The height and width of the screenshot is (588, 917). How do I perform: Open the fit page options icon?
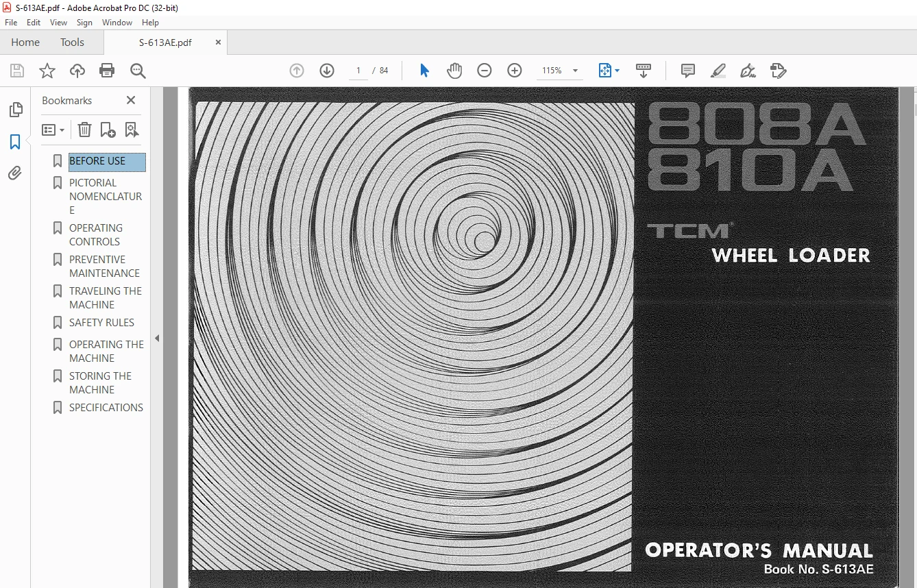(609, 71)
